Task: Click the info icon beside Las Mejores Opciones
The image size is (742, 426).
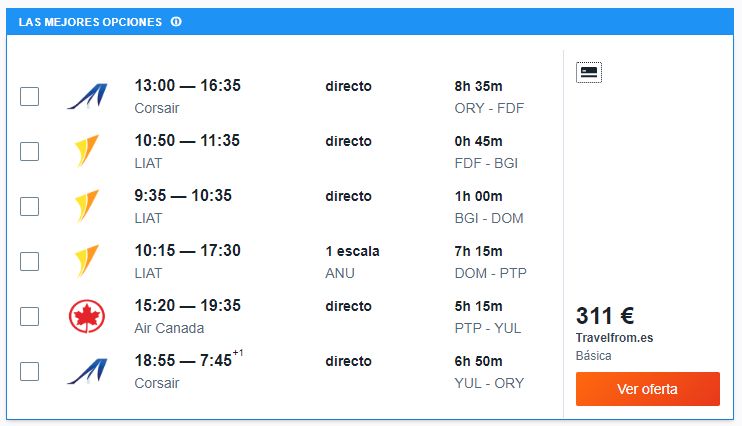Action: [x=176, y=22]
